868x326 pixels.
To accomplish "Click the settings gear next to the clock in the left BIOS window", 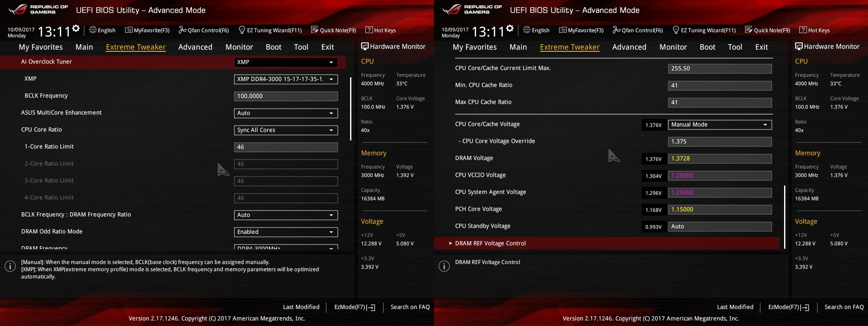I will coord(76,28).
